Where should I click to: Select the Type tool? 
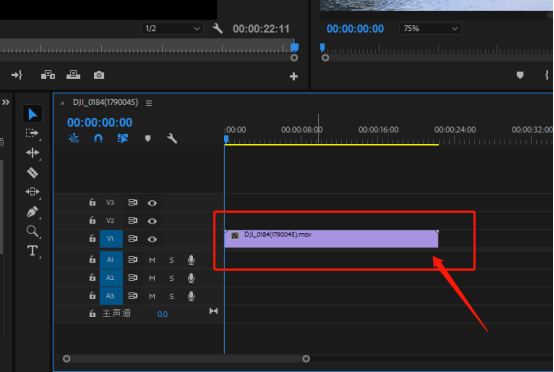tap(33, 250)
